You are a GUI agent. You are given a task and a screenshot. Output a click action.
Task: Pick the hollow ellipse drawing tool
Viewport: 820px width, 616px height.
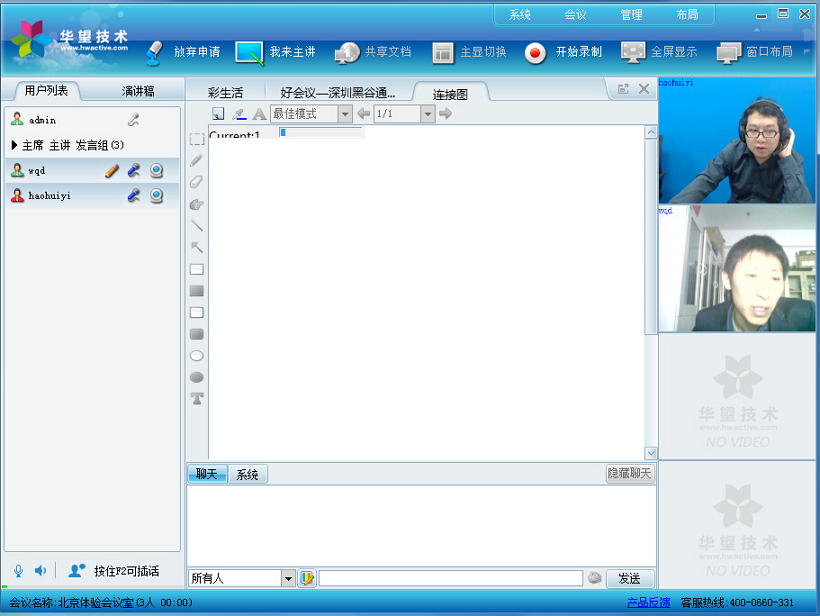coord(197,356)
